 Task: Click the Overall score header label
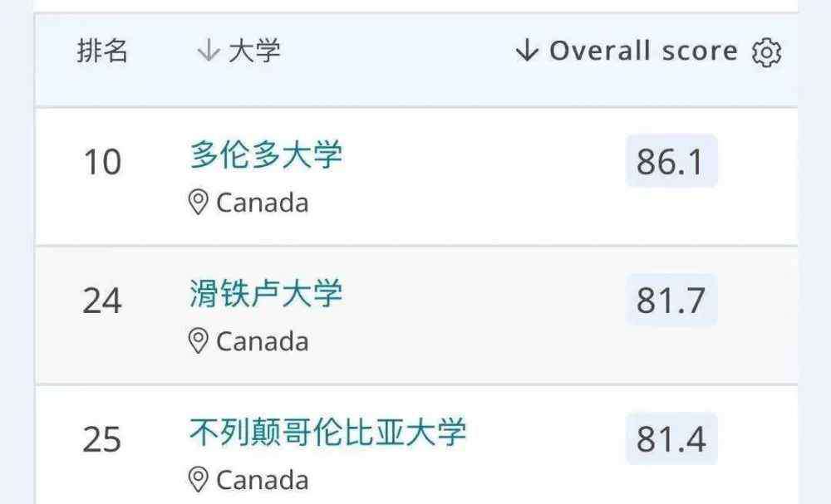[643, 51]
